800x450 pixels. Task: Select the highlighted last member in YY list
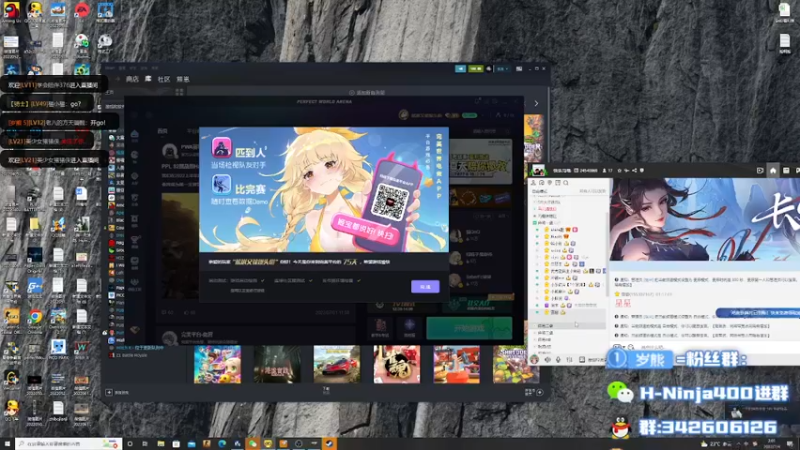click(569, 312)
